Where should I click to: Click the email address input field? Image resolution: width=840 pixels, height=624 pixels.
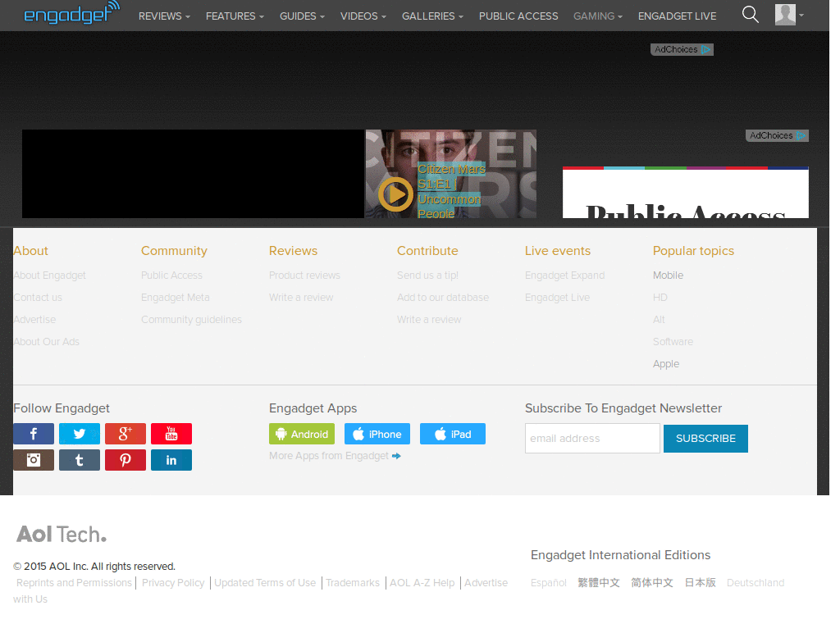(592, 438)
